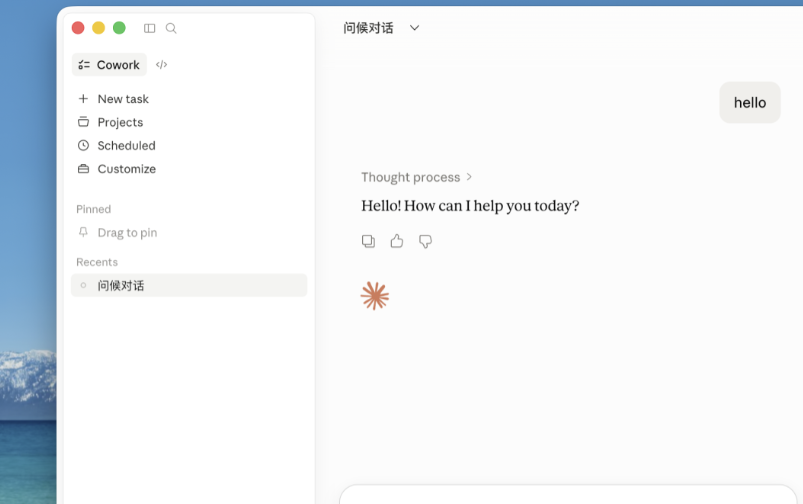This screenshot has height=504, width=803.
Task: Give the response a thumbs up
Action: click(397, 241)
